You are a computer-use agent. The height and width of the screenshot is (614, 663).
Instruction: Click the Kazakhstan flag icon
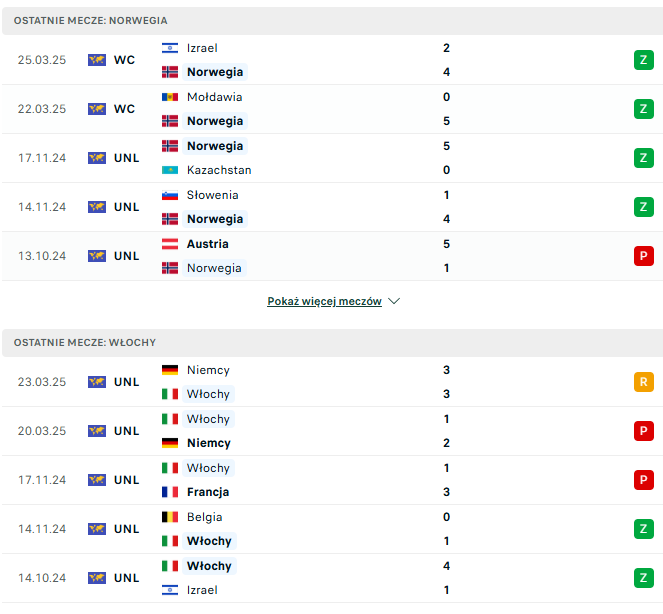170,170
